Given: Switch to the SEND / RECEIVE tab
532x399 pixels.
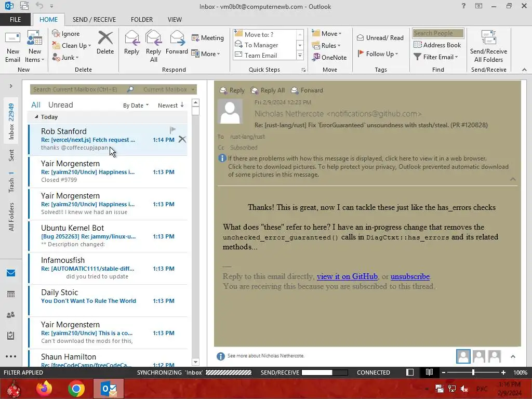Looking at the screenshot, I should tap(94, 20).
